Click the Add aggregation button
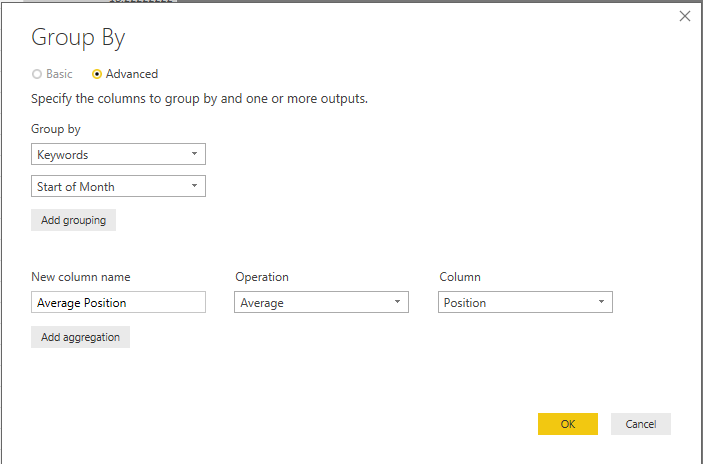Image resolution: width=703 pixels, height=464 pixels. [80, 337]
